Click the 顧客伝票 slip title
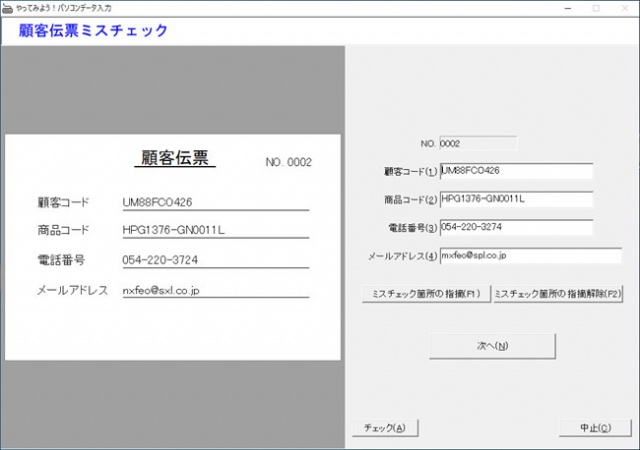The image size is (640, 450). click(175, 158)
